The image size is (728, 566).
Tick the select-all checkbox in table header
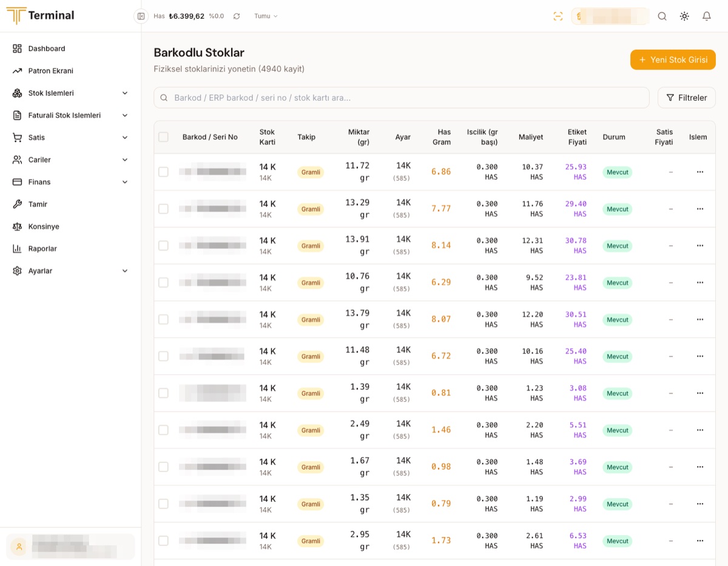click(x=163, y=137)
